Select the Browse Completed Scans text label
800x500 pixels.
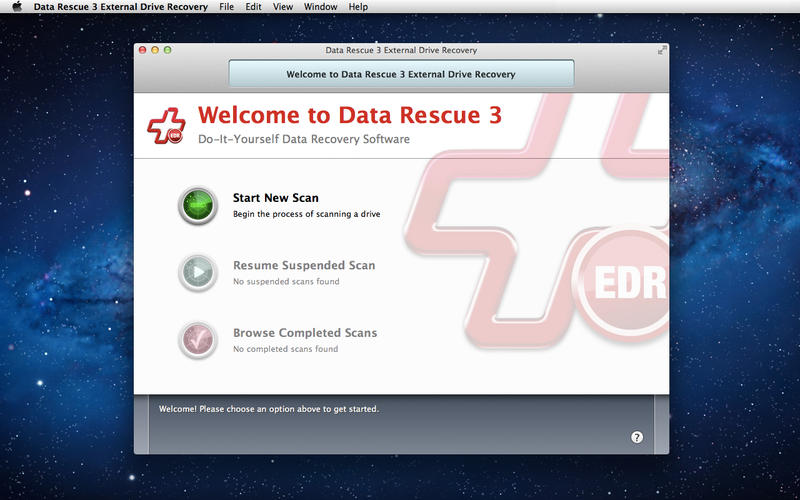pos(305,333)
